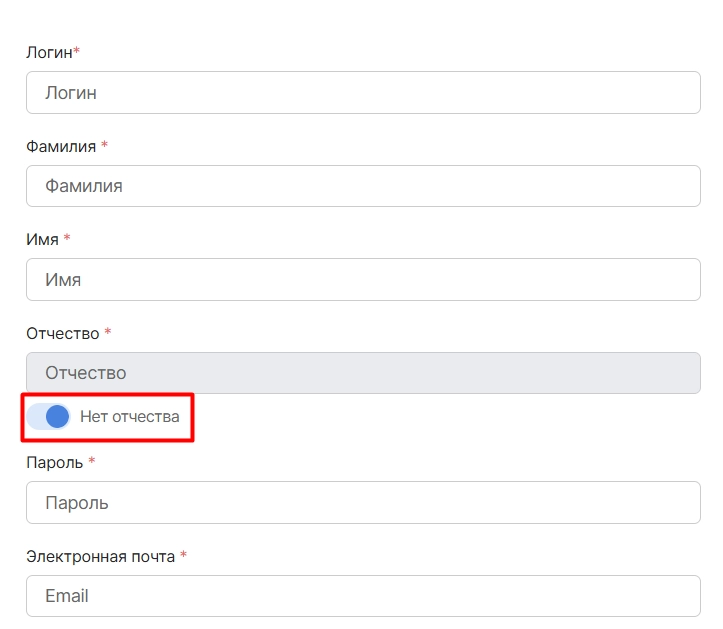Screen dimensions: 723x629
Task: Click the red asterisk beside Логин
Action: 77,50
